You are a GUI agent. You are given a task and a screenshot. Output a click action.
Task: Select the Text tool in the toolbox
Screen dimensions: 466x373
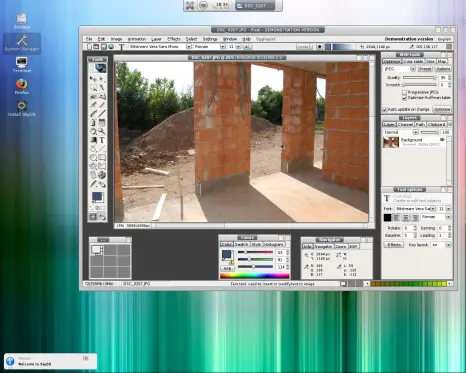pos(102,140)
